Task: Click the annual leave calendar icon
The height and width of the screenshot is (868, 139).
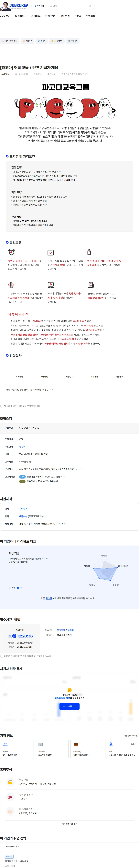Action: (x=50, y=252)
